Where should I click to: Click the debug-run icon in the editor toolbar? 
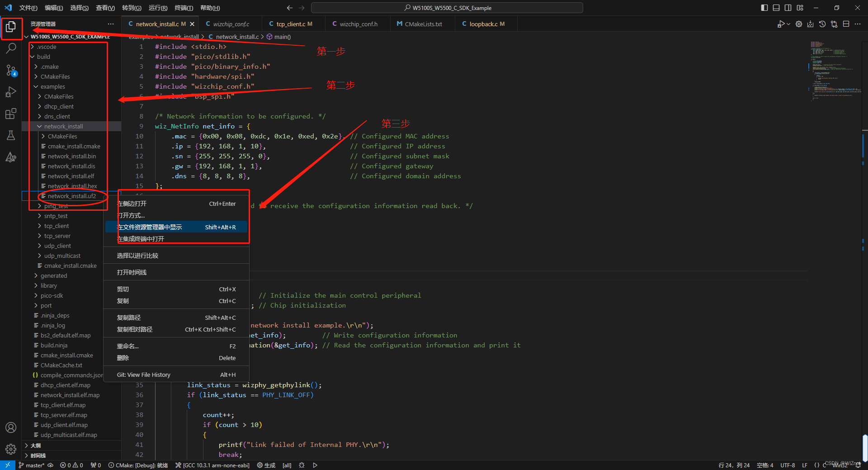coord(780,24)
